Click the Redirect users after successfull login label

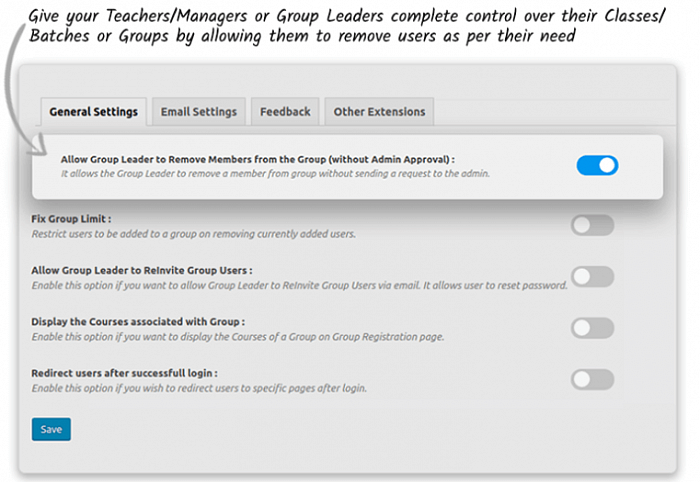click(124, 373)
